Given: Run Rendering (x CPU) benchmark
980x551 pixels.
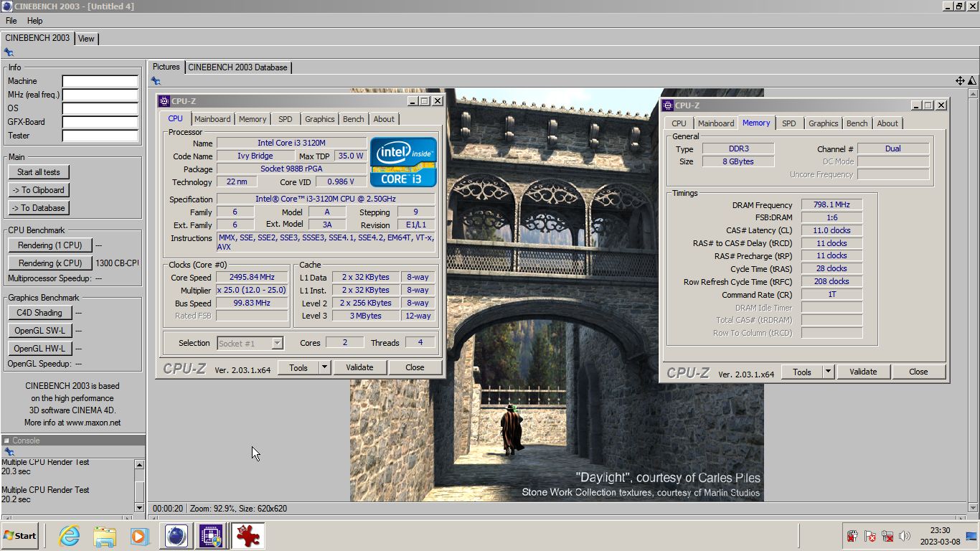Looking at the screenshot, I should [50, 263].
